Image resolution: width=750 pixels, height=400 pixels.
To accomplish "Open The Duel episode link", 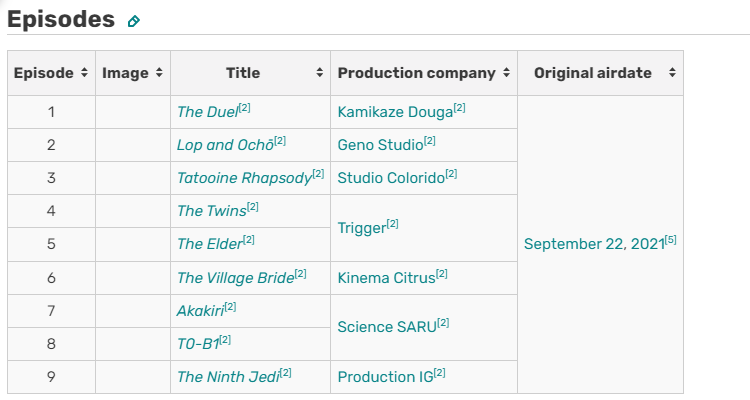I will [x=208, y=112].
